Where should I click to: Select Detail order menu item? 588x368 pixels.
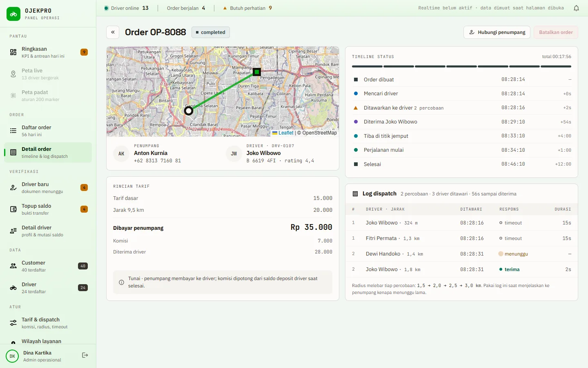pos(48,153)
